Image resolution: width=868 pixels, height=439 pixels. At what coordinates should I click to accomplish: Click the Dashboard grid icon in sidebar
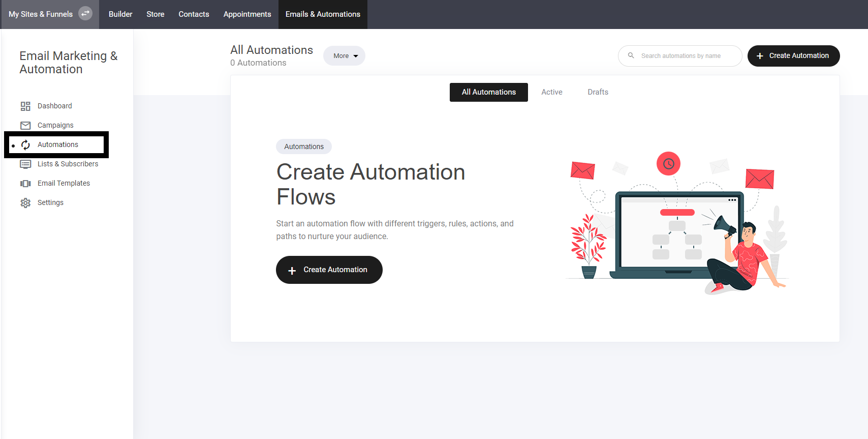pos(25,106)
